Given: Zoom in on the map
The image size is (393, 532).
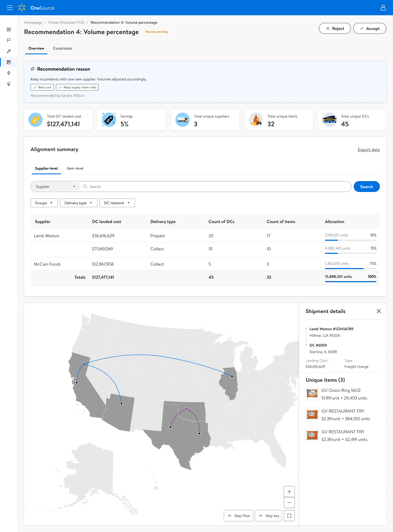Looking at the screenshot, I should (289, 492).
